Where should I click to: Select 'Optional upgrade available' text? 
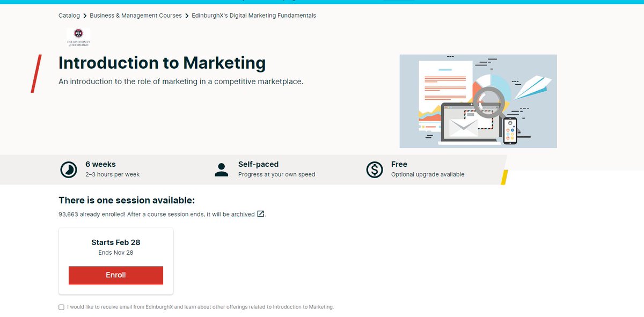[428, 174]
